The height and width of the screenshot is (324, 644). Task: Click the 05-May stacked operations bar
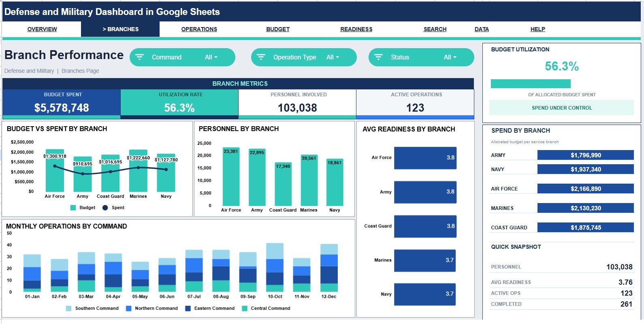click(140, 277)
